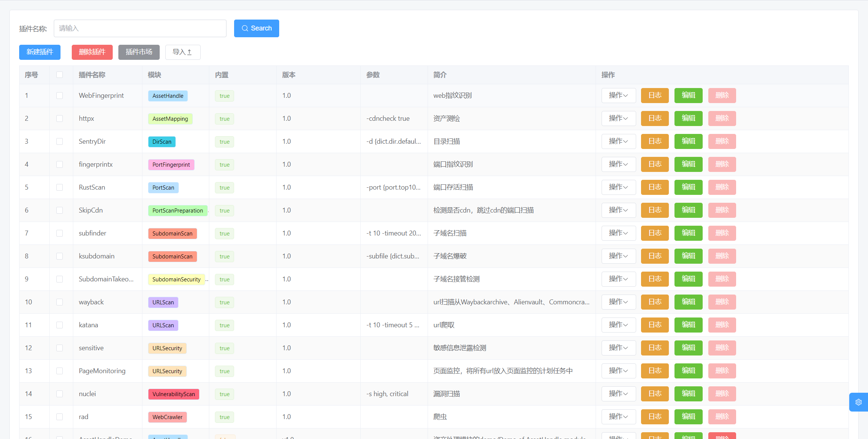
Task: Delete the katana plugin row
Action: [721, 325]
